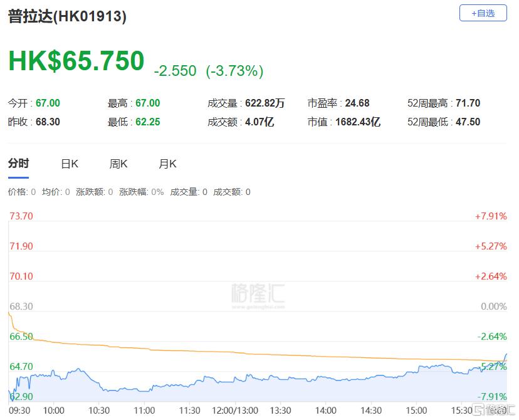
Task: Click the 市值 value 1682.43亿
Action: (358, 122)
